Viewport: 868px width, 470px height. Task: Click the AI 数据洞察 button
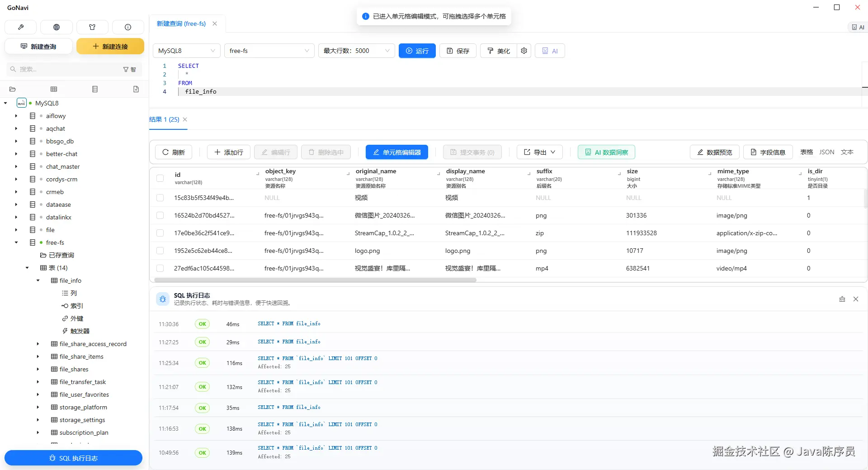pos(606,152)
